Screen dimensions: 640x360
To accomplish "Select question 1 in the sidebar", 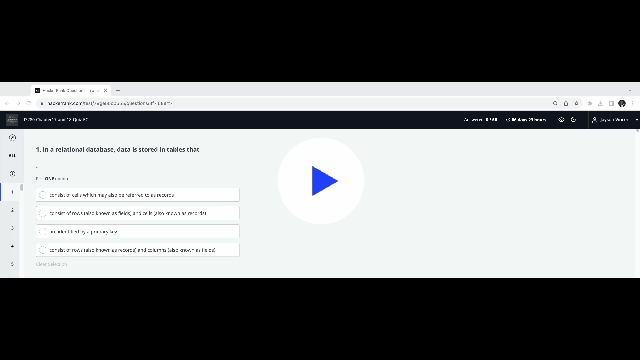I will [x=12, y=192].
